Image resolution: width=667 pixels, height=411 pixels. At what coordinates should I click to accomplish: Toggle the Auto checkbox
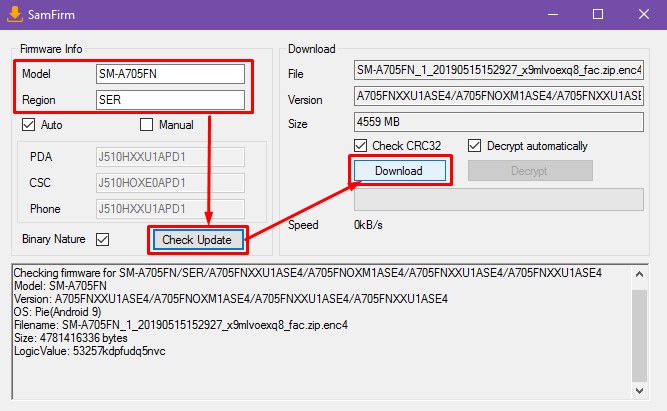pos(29,125)
